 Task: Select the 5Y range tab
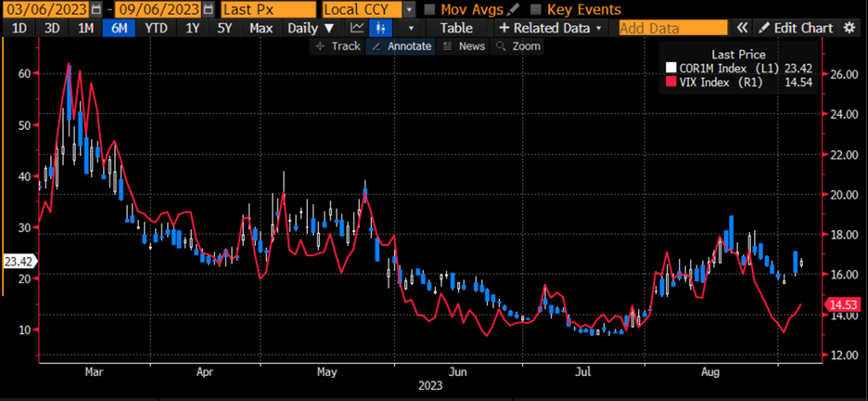pos(224,28)
